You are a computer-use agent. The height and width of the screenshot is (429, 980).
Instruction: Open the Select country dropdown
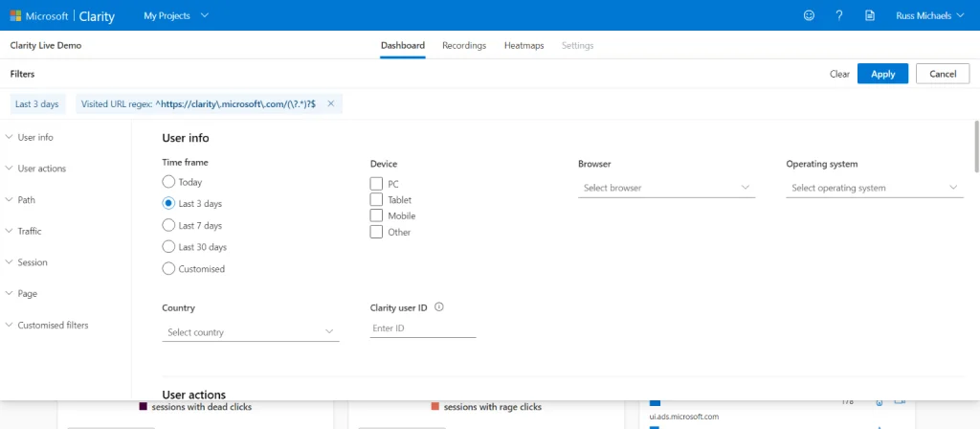click(251, 332)
